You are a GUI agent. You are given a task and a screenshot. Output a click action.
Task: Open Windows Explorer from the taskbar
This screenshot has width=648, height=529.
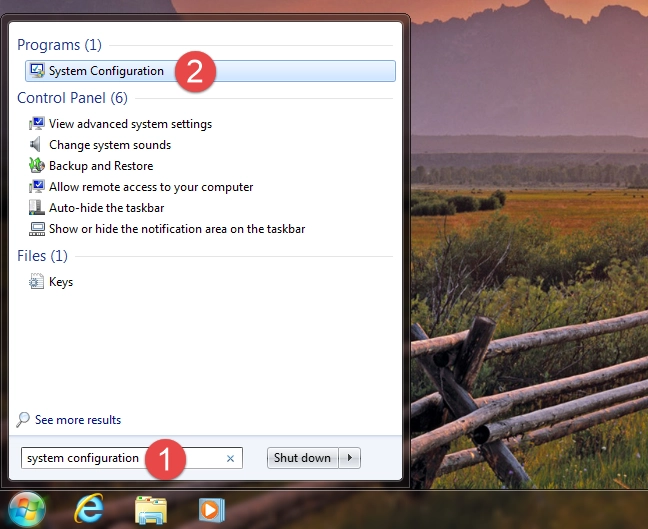pos(151,510)
